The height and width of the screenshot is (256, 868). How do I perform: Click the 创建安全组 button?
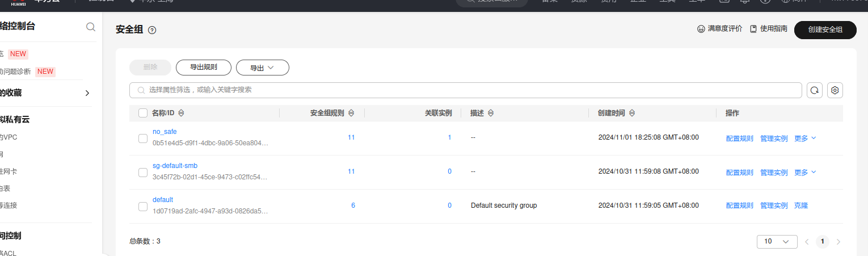coord(825,30)
